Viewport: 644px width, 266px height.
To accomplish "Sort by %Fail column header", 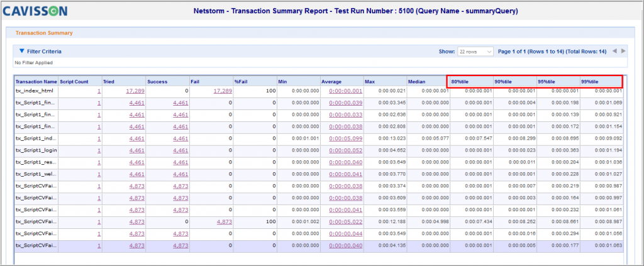I will [x=241, y=82].
